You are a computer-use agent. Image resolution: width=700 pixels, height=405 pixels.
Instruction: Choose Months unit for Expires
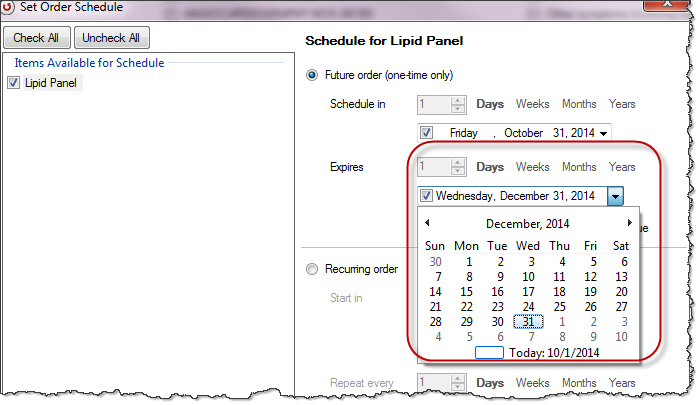pyautogui.click(x=579, y=167)
